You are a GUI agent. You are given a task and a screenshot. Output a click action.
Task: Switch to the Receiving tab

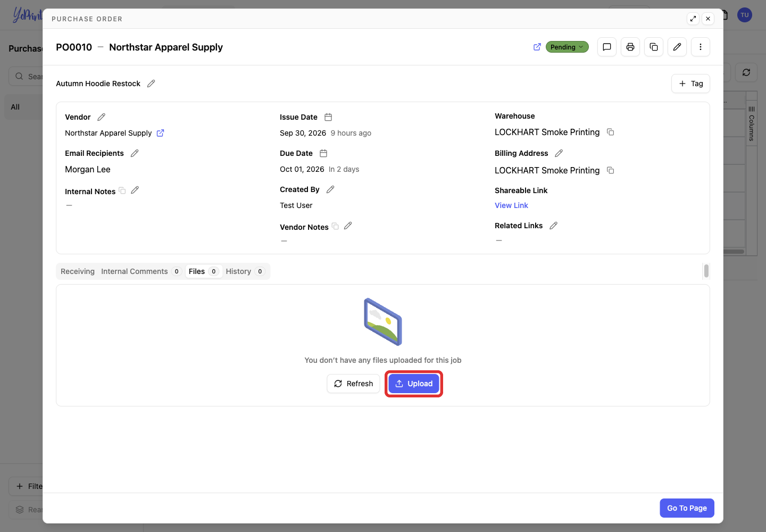pyautogui.click(x=78, y=271)
